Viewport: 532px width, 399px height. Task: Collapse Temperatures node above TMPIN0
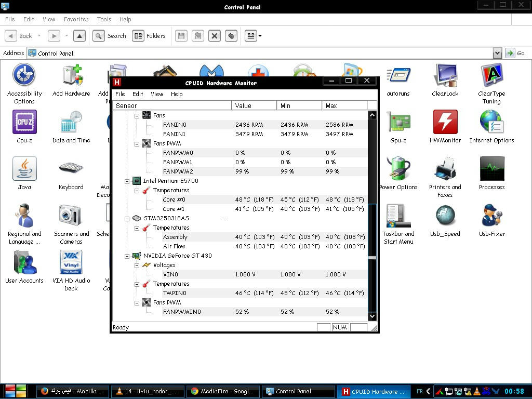coord(137,284)
